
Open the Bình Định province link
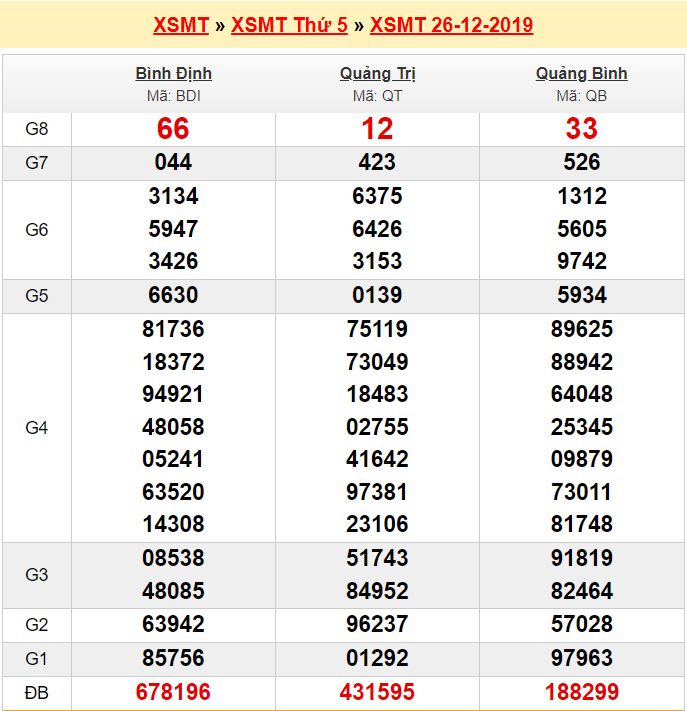[x=173, y=74]
